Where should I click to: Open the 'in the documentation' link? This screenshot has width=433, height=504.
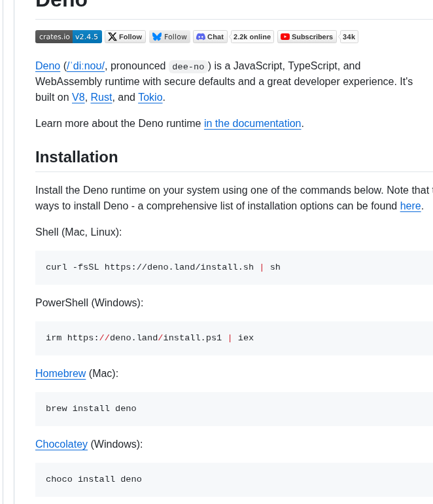(x=252, y=124)
